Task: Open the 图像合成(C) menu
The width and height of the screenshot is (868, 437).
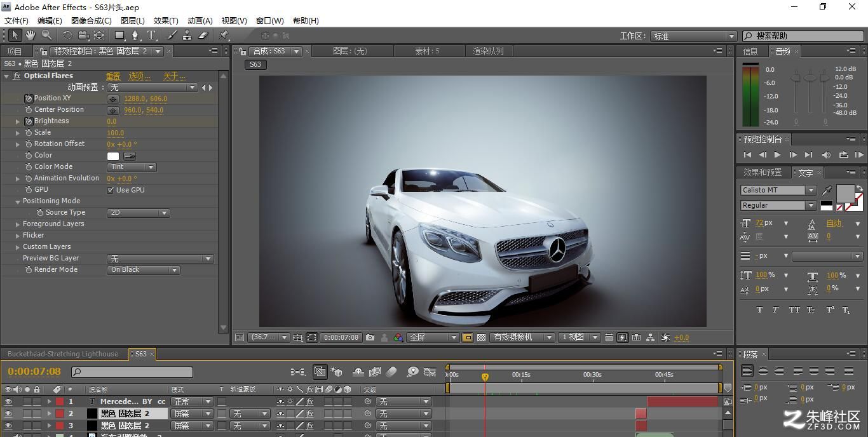Action: tap(92, 21)
